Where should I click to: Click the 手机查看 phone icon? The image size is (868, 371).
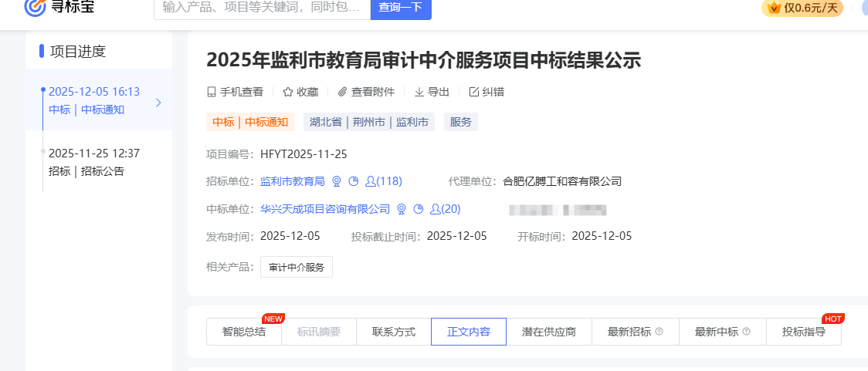pos(212,92)
